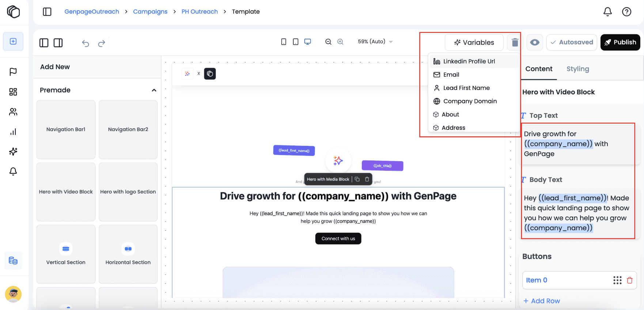Viewport: 644px width, 310px height.
Task: Open the analytics bar chart sidebar icon
Action: [13, 132]
